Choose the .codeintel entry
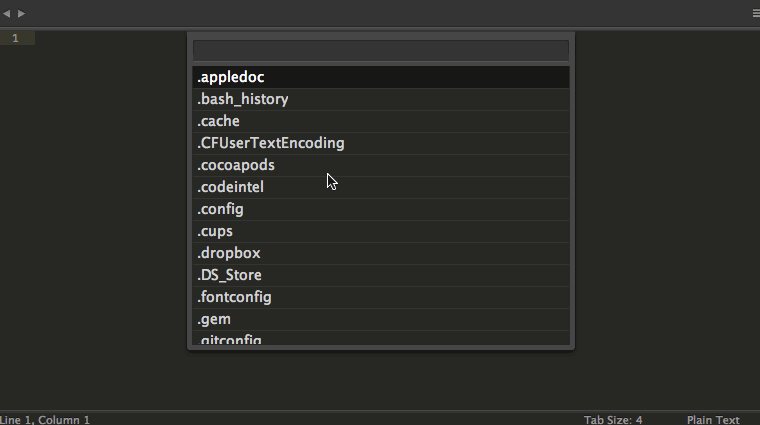Viewport: 760px width, 425px height. click(381, 188)
